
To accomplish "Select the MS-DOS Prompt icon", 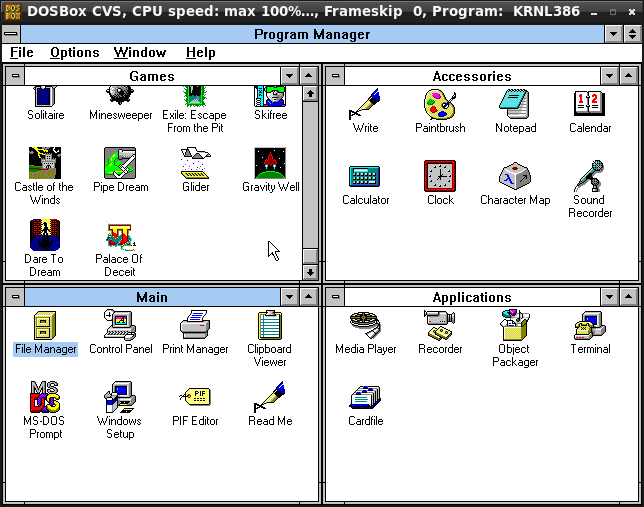I will click(x=45, y=397).
